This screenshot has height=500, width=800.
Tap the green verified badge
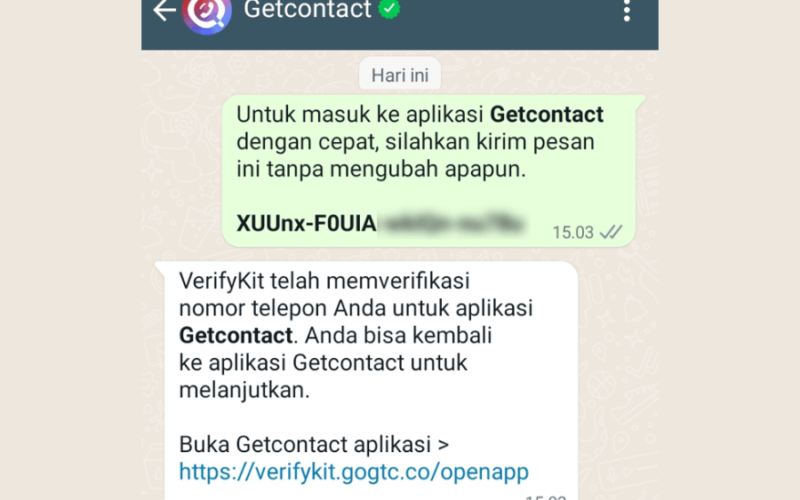coord(389,9)
